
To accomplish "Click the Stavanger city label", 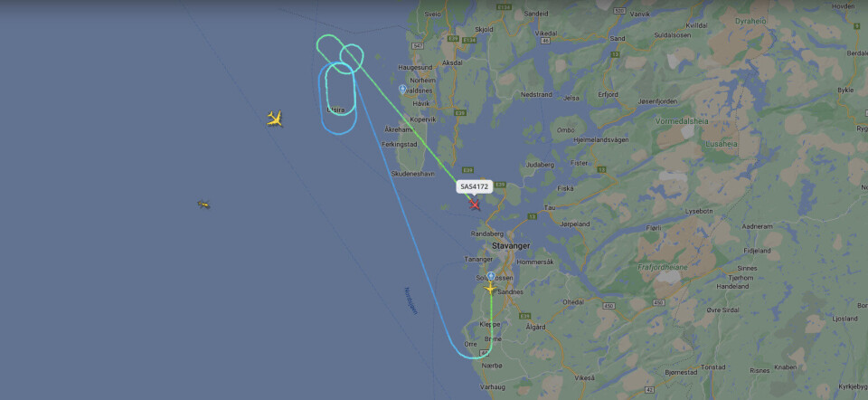I will click(511, 245).
